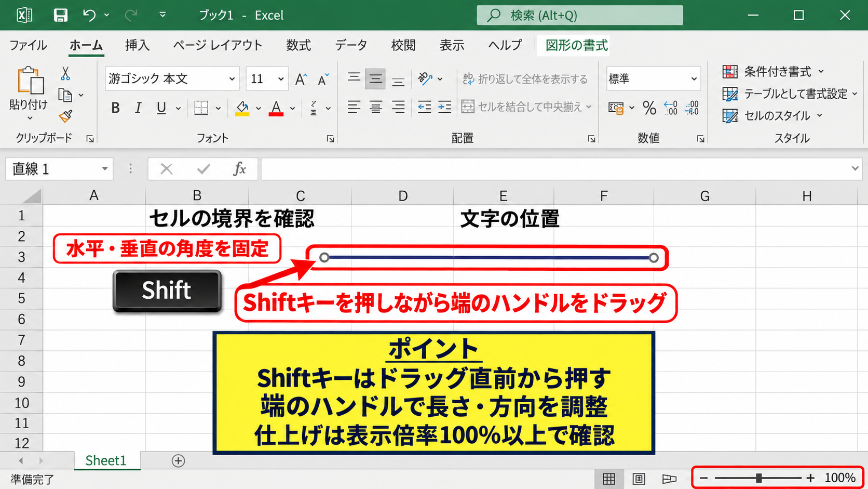Viewport: 868px width, 489px height.
Task: Click the insert function fx icon
Action: tap(239, 169)
